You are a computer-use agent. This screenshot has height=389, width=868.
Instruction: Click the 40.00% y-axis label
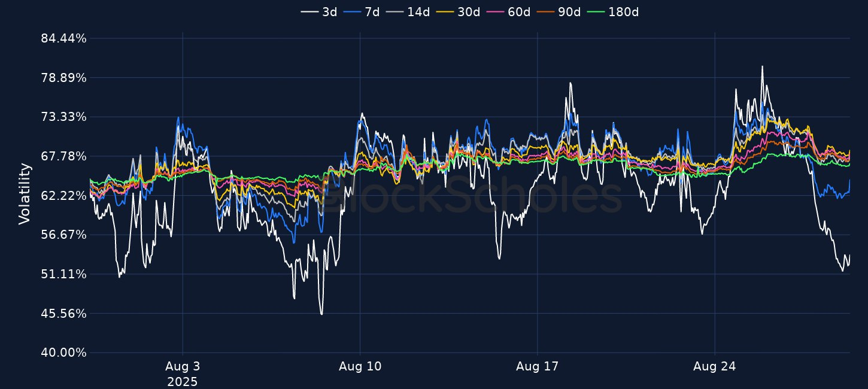point(63,352)
